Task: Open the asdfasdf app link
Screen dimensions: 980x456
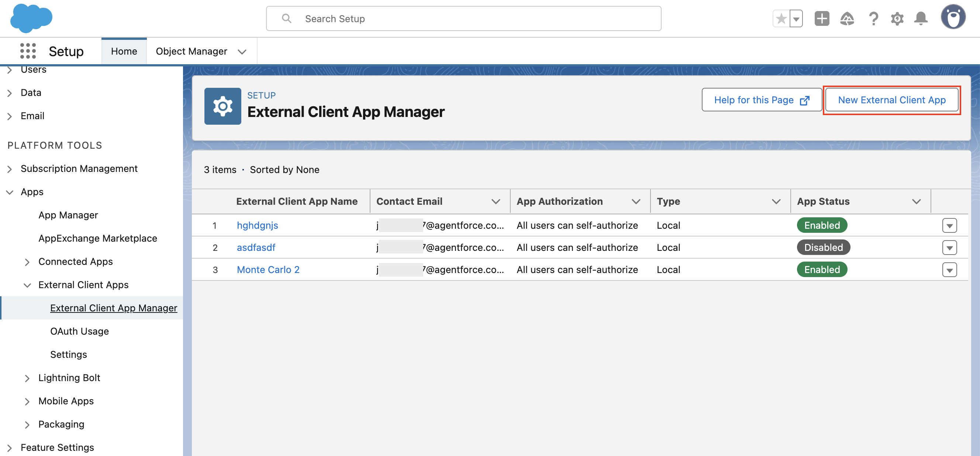Action: [256, 247]
